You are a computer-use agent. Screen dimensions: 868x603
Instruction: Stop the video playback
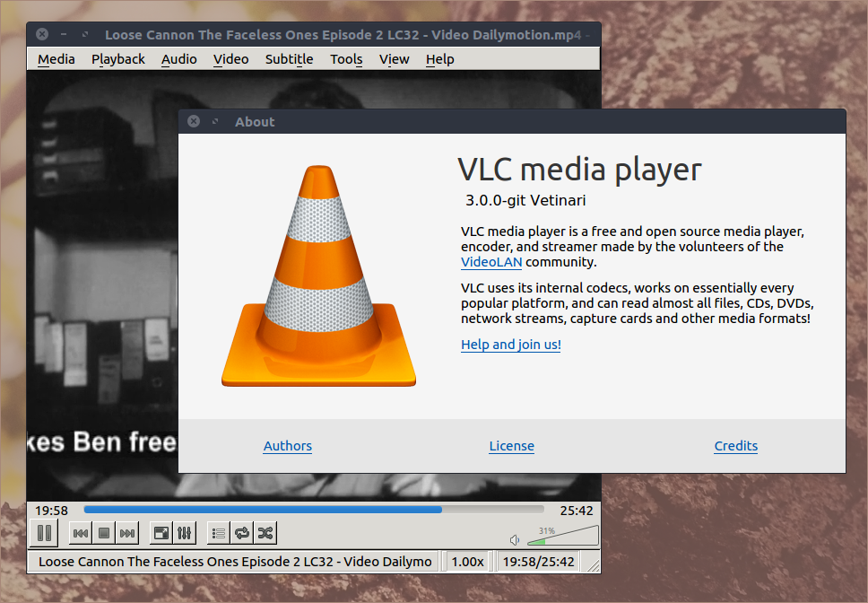coord(104,533)
